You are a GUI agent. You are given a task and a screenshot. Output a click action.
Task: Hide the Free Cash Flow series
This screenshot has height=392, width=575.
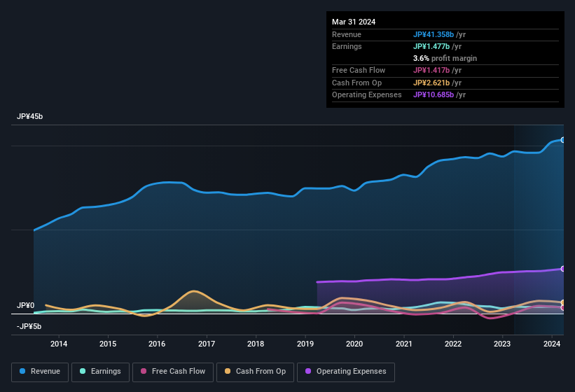click(x=172, y=372)
